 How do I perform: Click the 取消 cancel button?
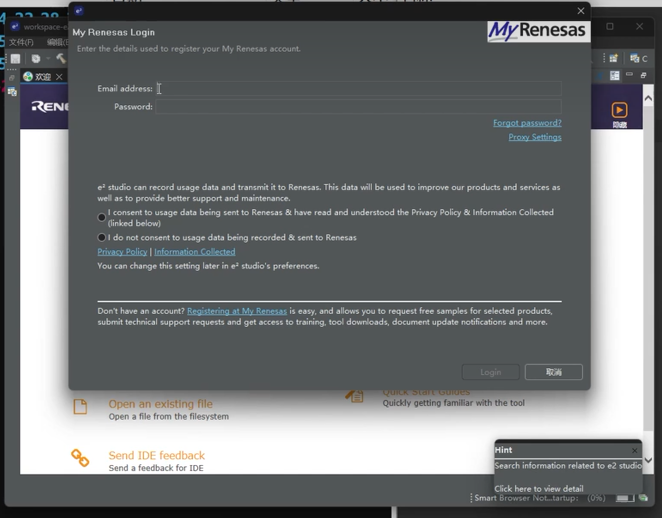coord(553,372)
